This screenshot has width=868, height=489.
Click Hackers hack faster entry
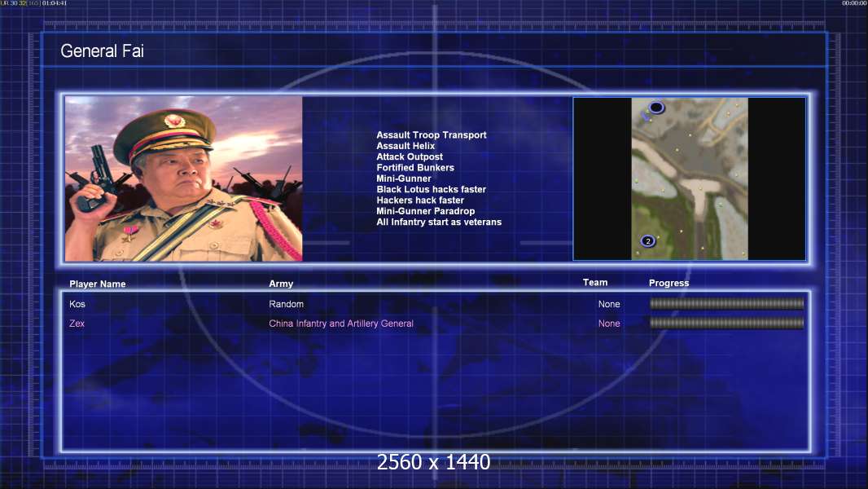pos(420,200)
